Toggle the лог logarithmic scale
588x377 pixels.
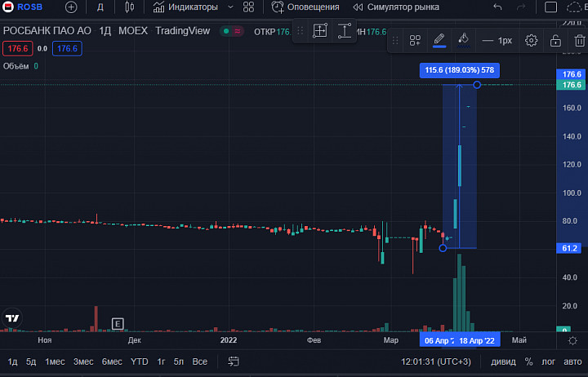coord(548,361)
